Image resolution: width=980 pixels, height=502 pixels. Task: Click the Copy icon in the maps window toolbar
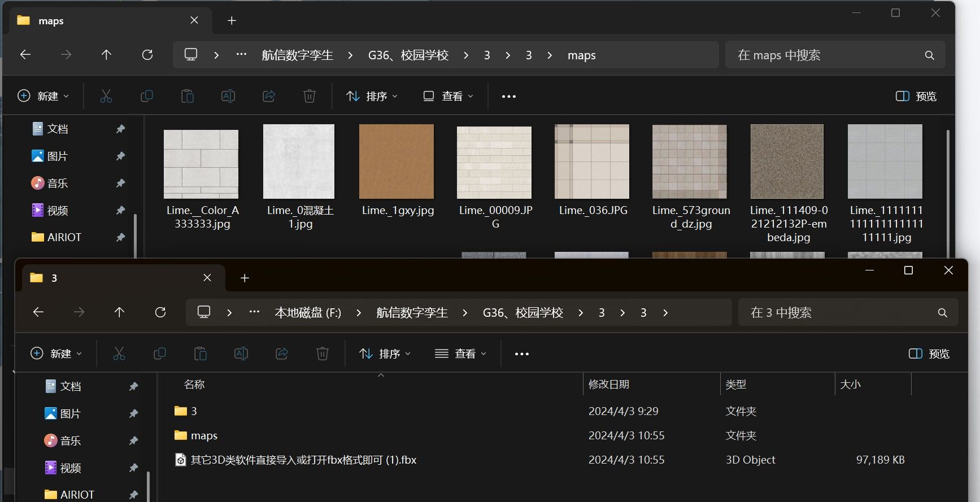click(147, 96)
